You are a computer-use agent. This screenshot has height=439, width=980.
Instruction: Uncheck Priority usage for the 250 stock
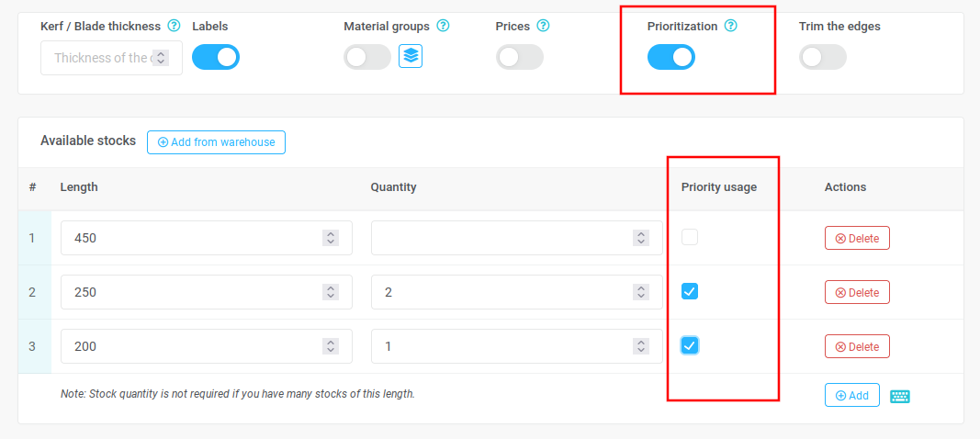[x=690, y=291]
